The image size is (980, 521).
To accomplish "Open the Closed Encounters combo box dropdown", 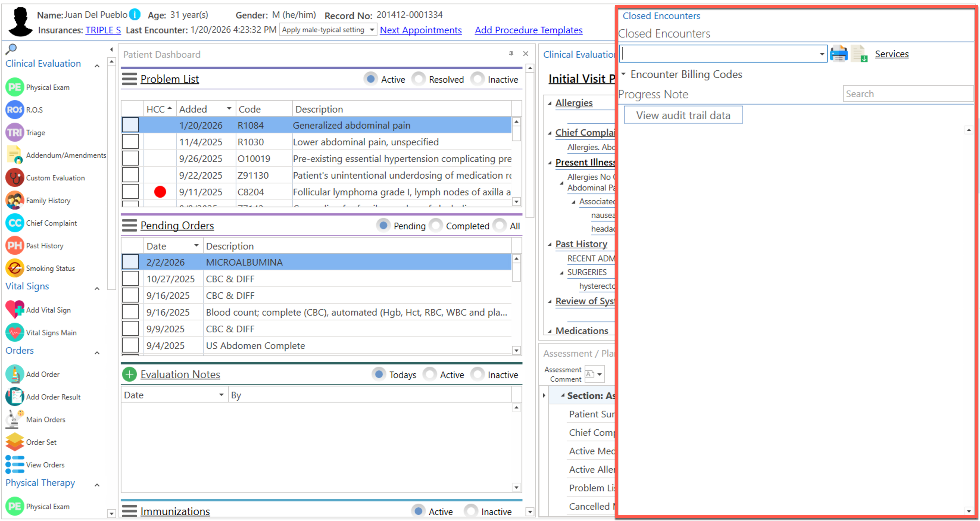I will pos(822,54).
